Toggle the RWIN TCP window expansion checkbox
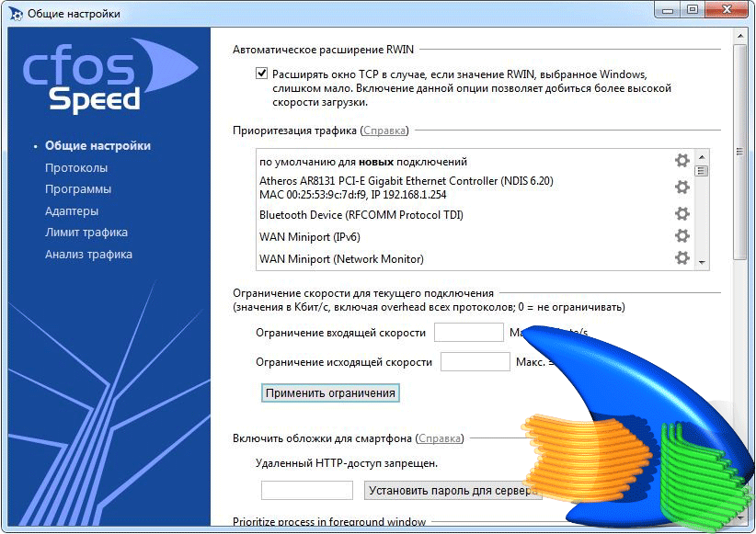 261,74
